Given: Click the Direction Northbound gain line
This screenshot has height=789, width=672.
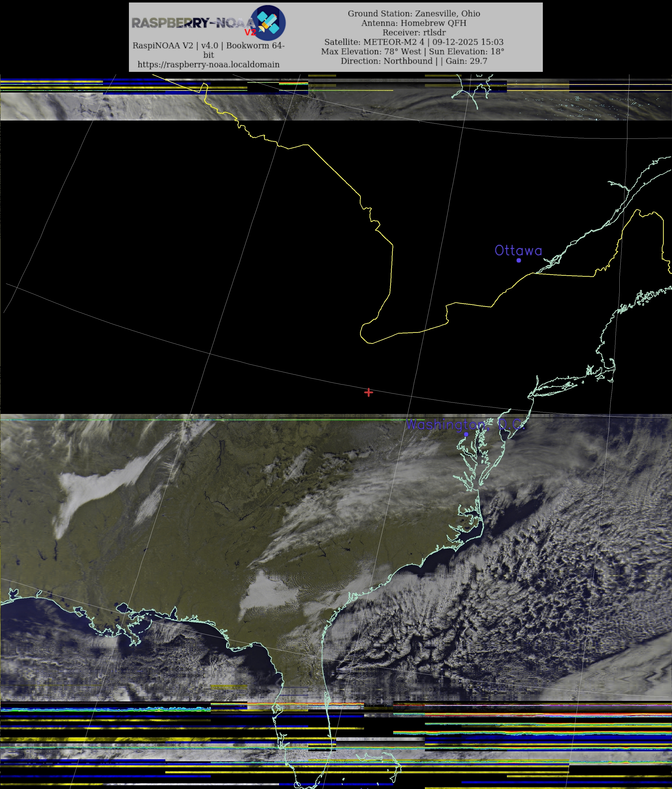Looking at the screenshot, I should tap(414, 61).
